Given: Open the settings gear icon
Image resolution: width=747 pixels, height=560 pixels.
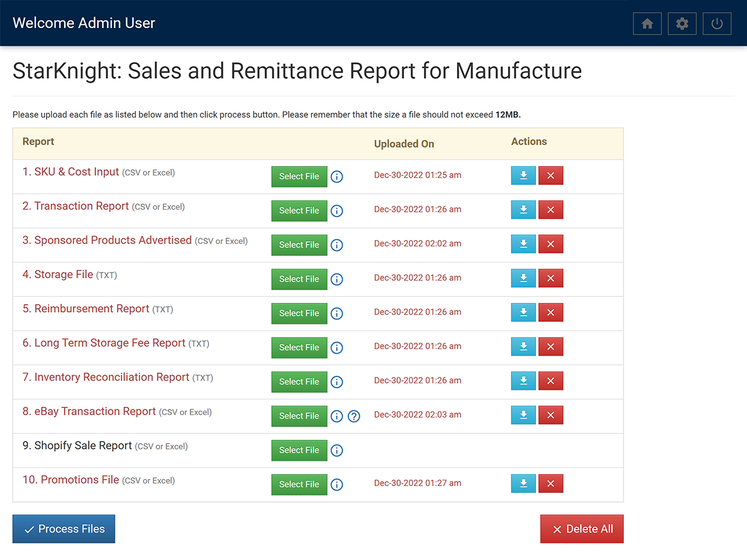Looking at the screenshot, I should [682, 23].
